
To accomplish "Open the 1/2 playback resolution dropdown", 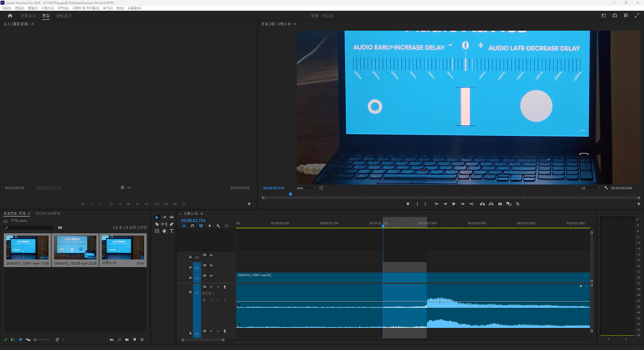I will tap(590, 188).
